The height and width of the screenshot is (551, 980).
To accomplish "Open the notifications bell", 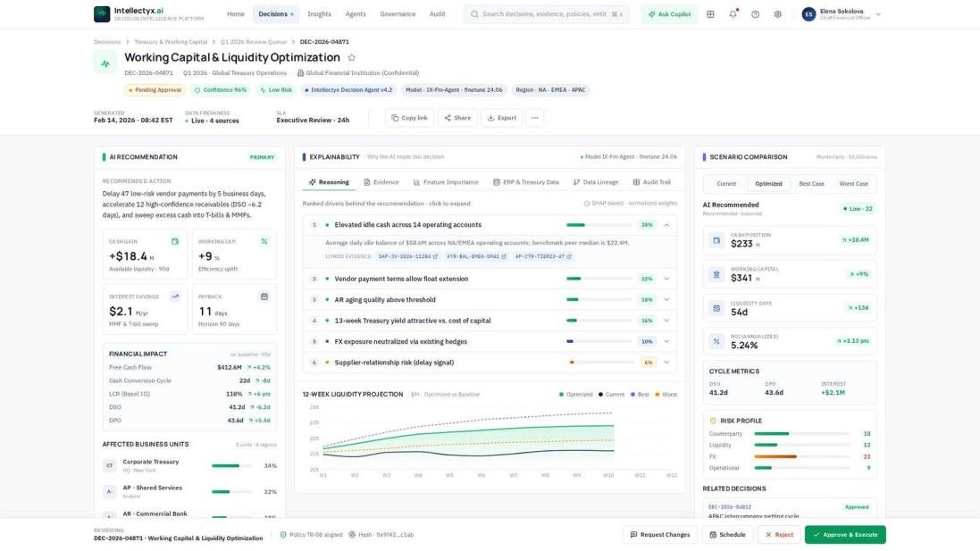I will pyautogui.click(x=733, y=13).
